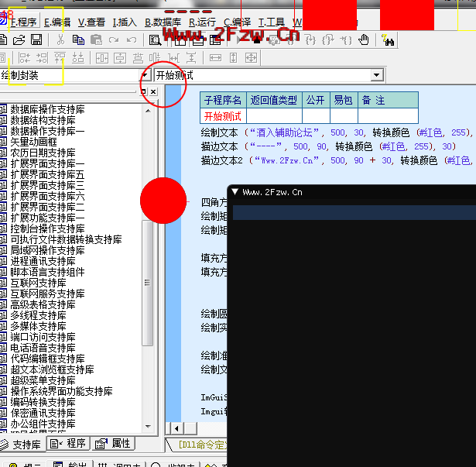Open the F.程序 menu
This screenshot has width=476, height=467.
point(24,22)
